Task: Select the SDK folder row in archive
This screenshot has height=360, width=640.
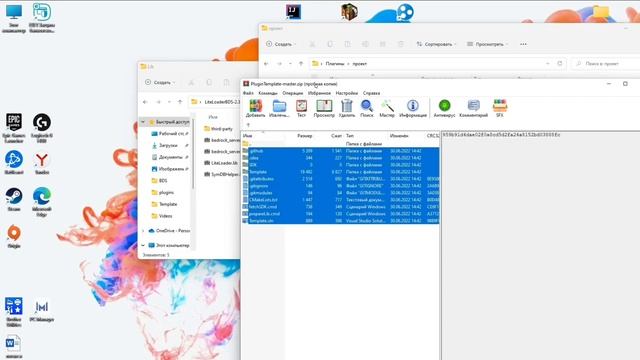Action: point(340,165)
